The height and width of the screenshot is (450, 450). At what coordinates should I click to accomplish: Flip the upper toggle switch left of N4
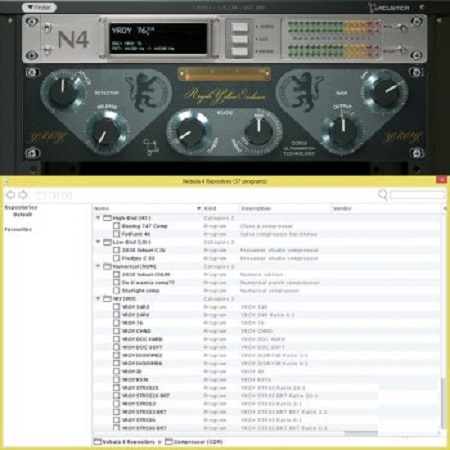point(48,27)
